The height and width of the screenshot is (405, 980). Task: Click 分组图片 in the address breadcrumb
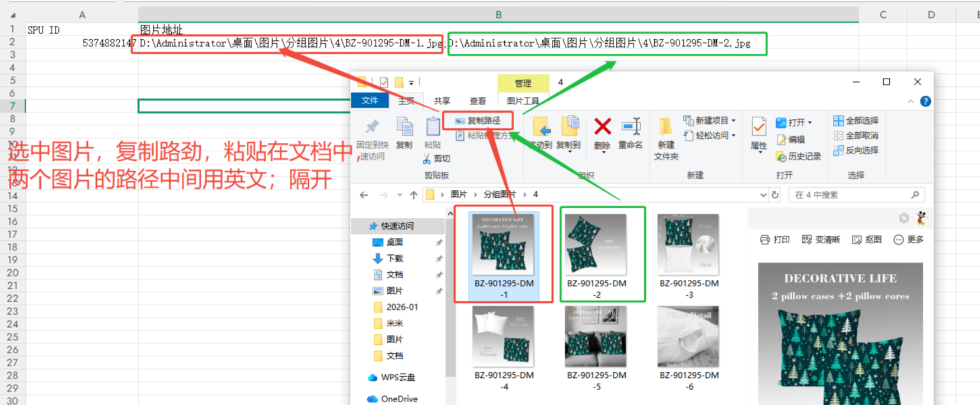(499, 194)
